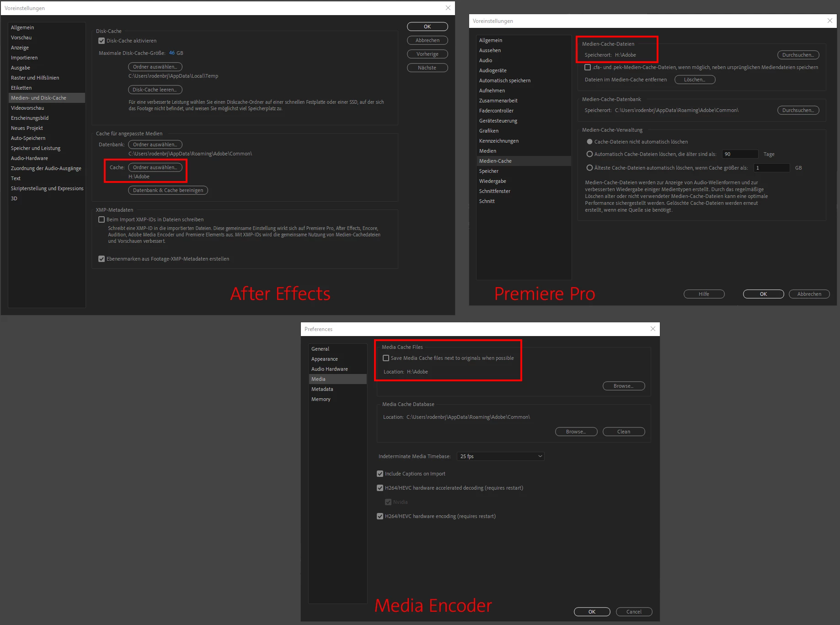The height and width of the screenshot is (625, 840).
Task: Click the 46 GB disk cache size value
Action: (172, 53)
